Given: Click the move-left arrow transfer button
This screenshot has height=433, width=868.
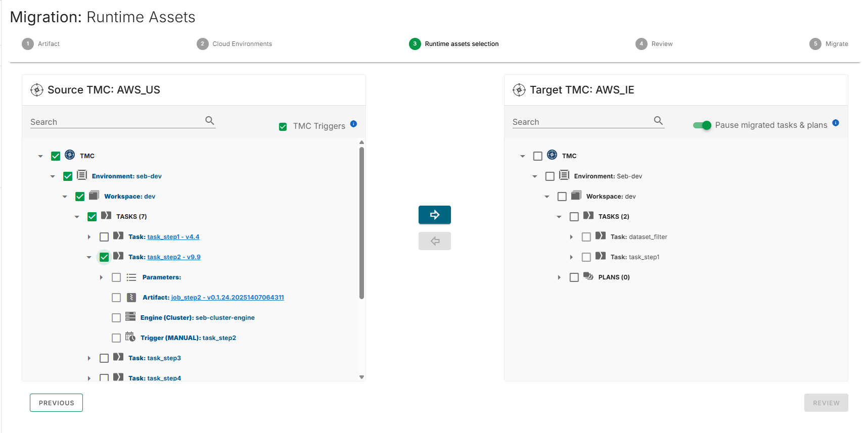Looking at the screenshot, I should (435, 241).
